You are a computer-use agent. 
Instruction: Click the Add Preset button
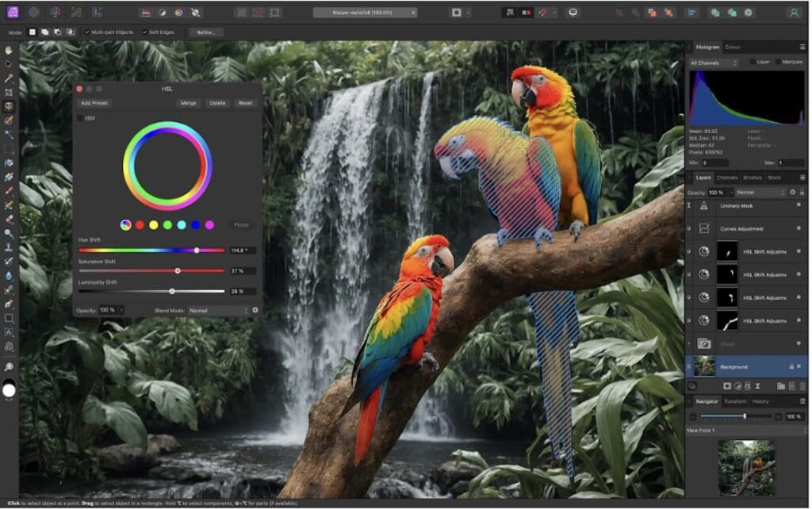(94, 103)
